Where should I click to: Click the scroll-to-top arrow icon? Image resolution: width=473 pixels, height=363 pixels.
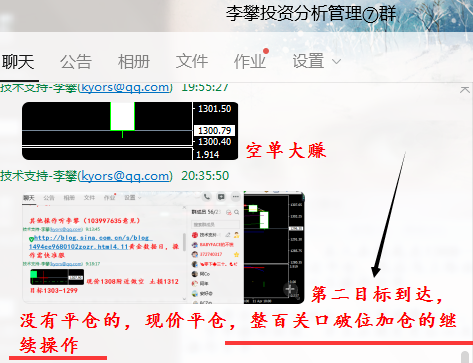pyautogui.click(x=465, y=90)
